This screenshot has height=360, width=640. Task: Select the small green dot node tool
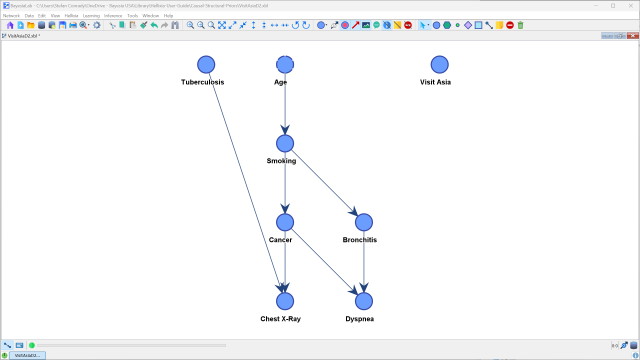[x=458, y=25]
